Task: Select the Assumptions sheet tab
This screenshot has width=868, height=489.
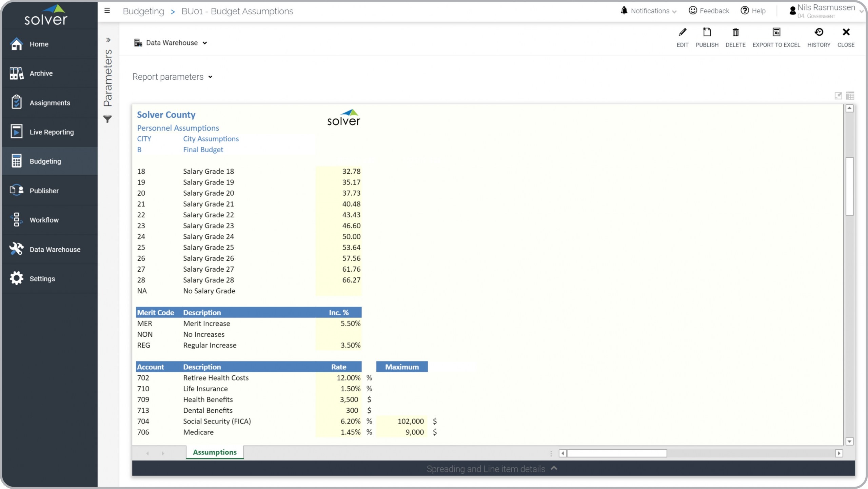Action: (215, 452)
